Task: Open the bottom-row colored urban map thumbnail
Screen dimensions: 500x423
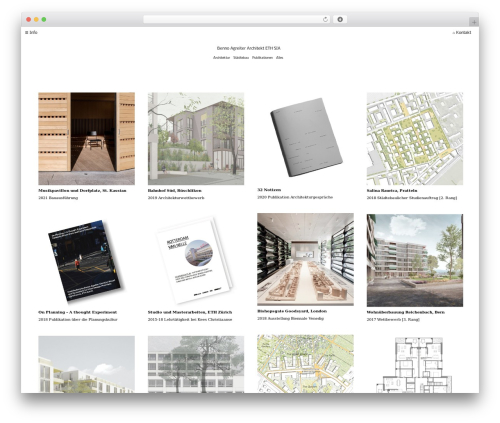Action: click(305, 364)
